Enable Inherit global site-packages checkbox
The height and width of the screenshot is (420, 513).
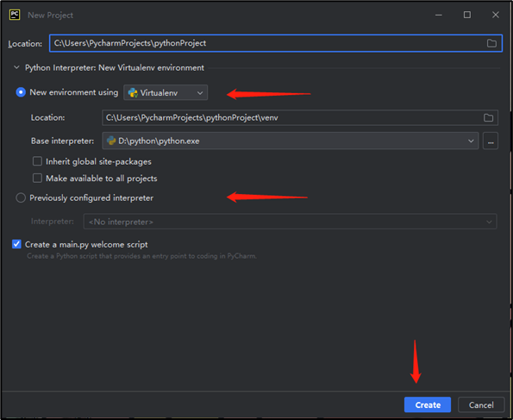(37, 161)
